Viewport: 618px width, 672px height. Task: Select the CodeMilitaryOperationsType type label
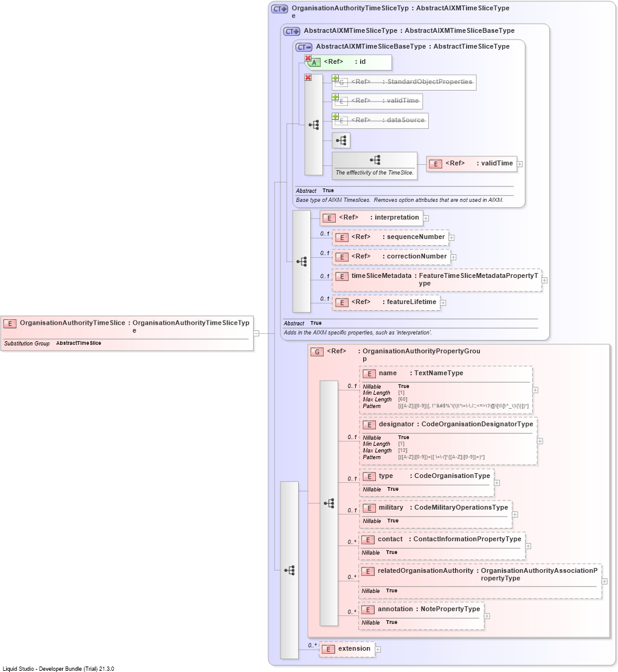tap(460, 507)
